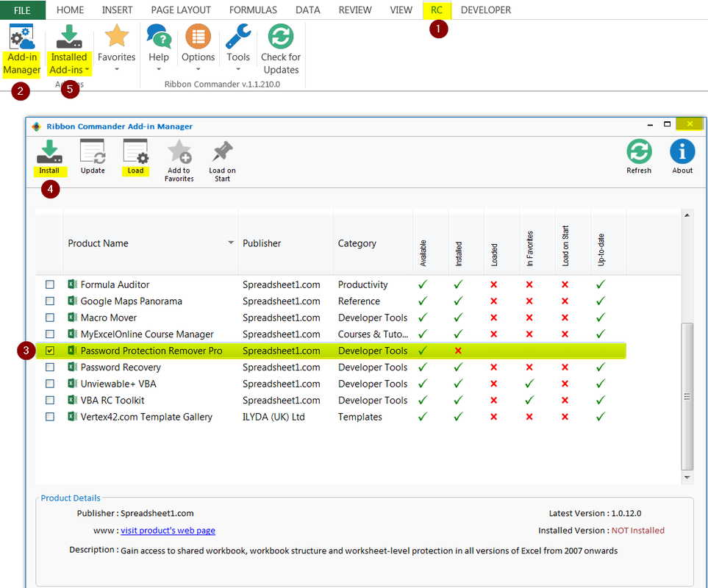
Task: Click the Templates category cell
Action: tap(360, 417)
